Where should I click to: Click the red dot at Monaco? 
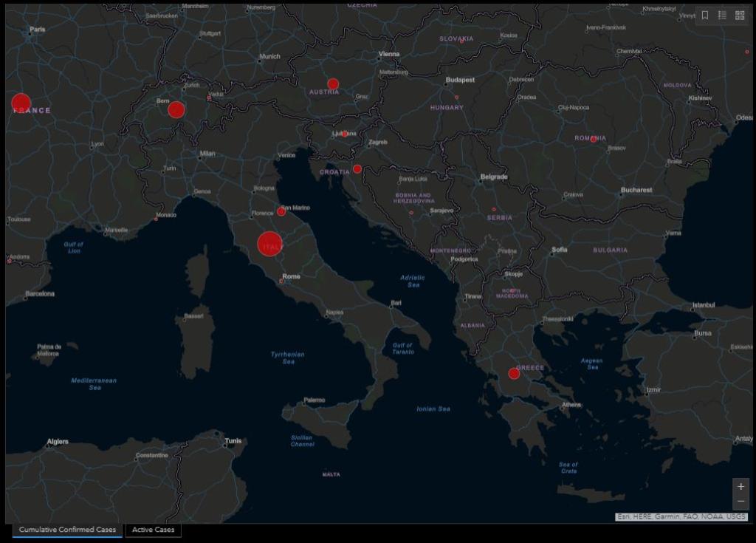(156, 218)
